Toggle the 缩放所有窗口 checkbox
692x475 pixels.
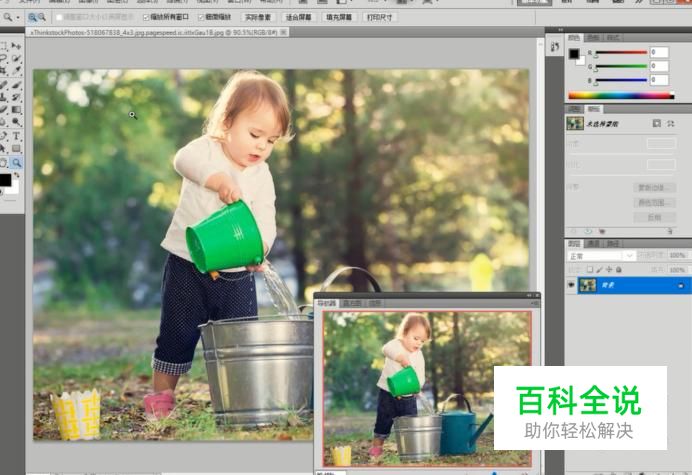(146, 18)
